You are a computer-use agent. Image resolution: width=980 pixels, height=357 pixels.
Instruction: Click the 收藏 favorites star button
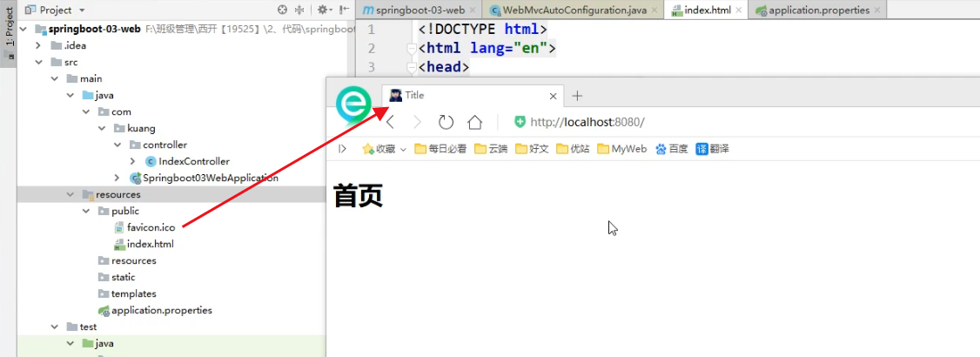point(379,149)
